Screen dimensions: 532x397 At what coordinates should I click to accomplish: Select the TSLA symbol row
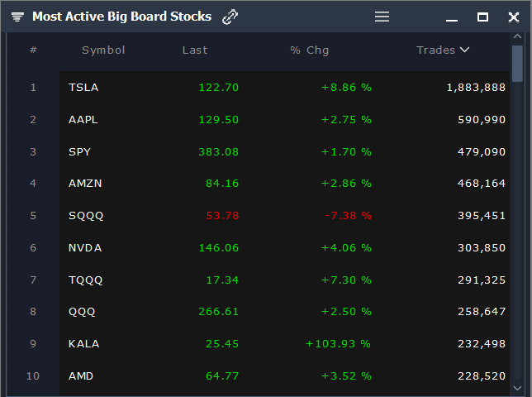pyautogui.click(x=83, y=88)
